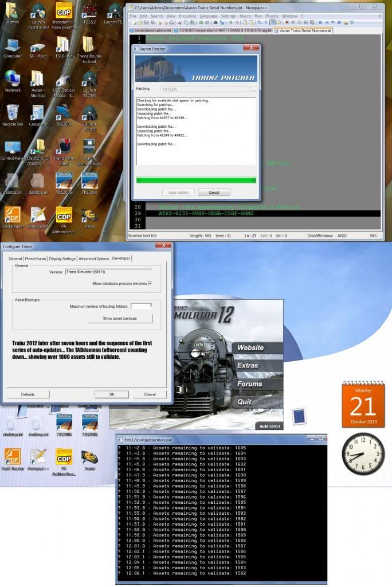Click Cancel in Auran Patcher
This screenshot has height=587, width=392.
click(x=214, y=193)
